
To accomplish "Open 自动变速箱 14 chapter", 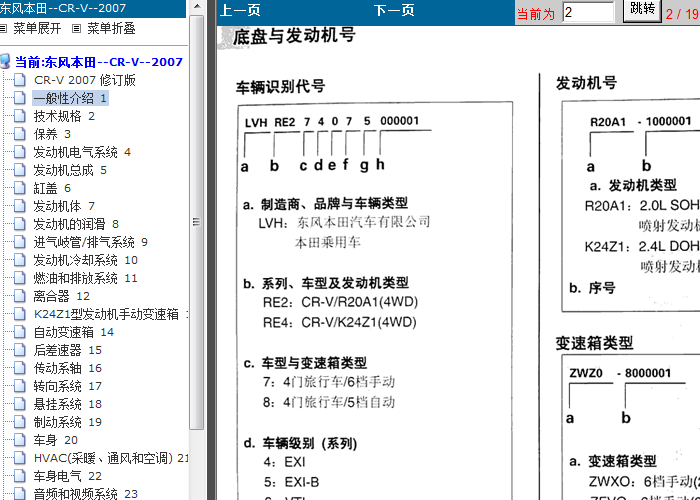I will point(74,332).
